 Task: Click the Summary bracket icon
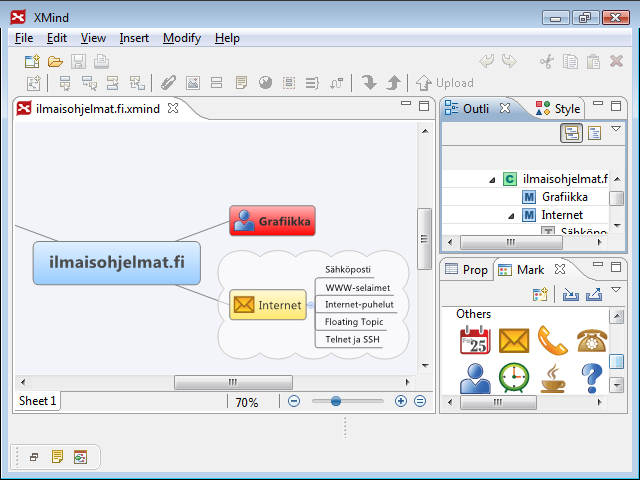312,83
